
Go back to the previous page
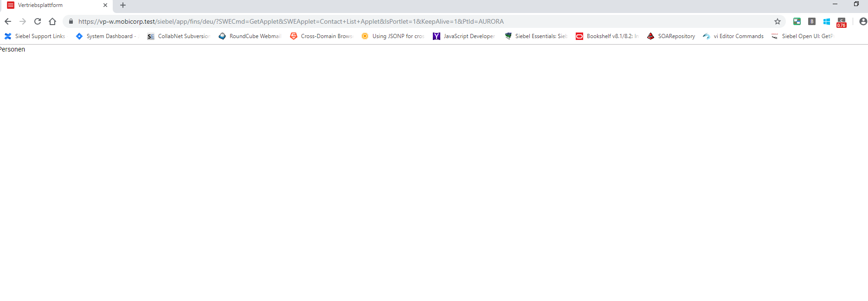pyautogui.click(x=8, y=21)
